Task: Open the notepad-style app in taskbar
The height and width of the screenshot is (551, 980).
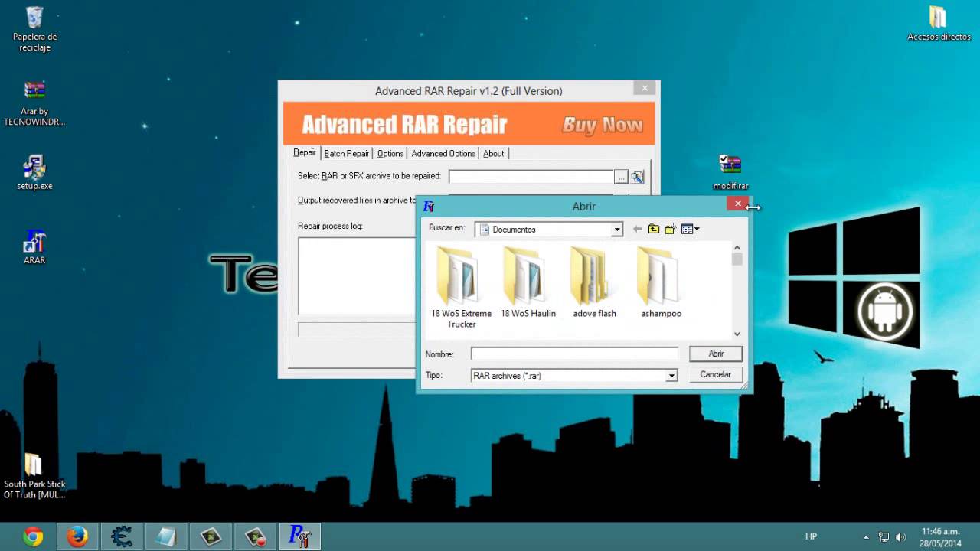Action: (x=166, y=537)
